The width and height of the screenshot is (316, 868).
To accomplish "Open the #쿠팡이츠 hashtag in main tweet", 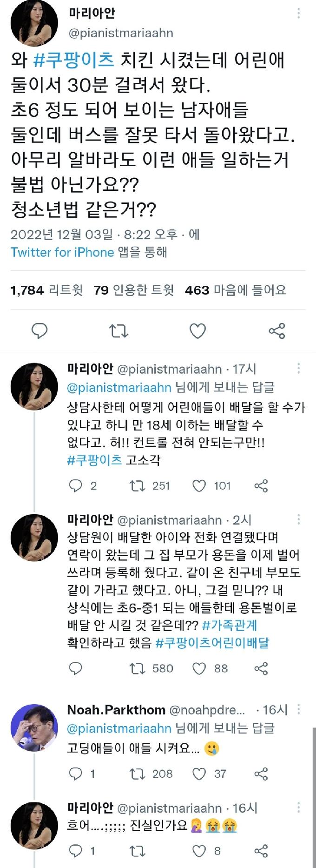I will pos(74,61).
